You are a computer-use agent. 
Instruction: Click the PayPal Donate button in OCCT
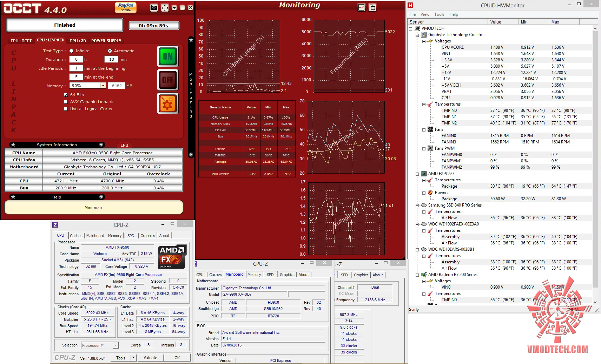[x=126, y=7]
